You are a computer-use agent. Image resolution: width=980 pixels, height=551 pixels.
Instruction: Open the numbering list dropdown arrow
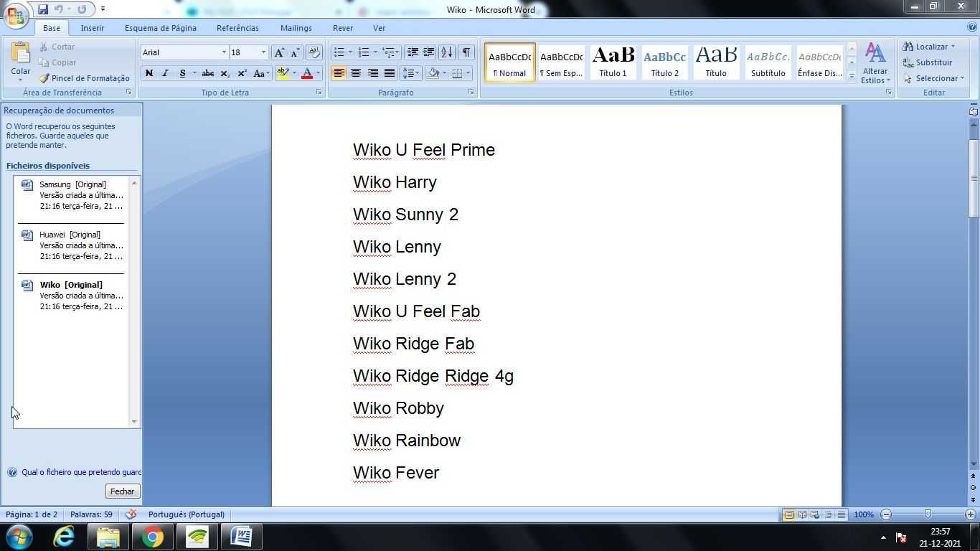coord(375,52)
